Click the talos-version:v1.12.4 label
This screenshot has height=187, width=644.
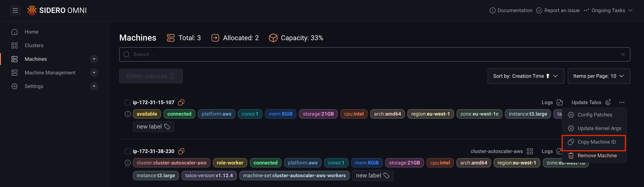tap(209, 176)
